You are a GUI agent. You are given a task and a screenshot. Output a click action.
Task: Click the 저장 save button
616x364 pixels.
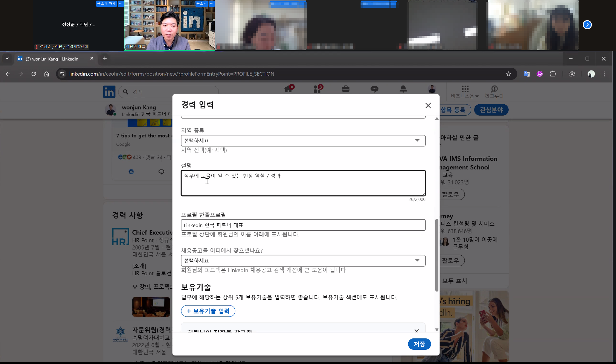pyautogui.click(x=419, y=344)
